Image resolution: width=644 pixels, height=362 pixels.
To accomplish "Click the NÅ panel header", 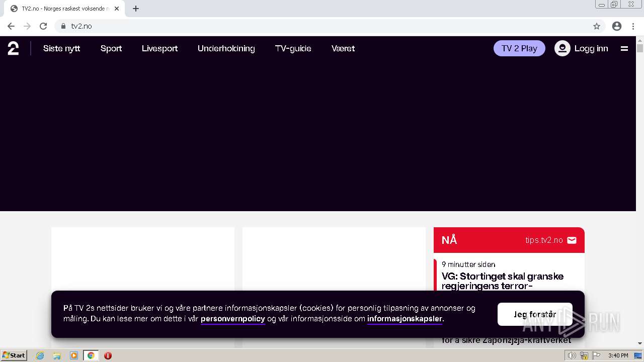I will [x=509, y=240].
